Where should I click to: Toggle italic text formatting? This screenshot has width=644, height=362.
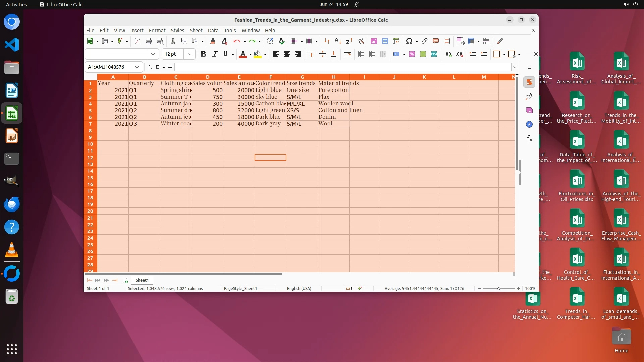[215, 54]
